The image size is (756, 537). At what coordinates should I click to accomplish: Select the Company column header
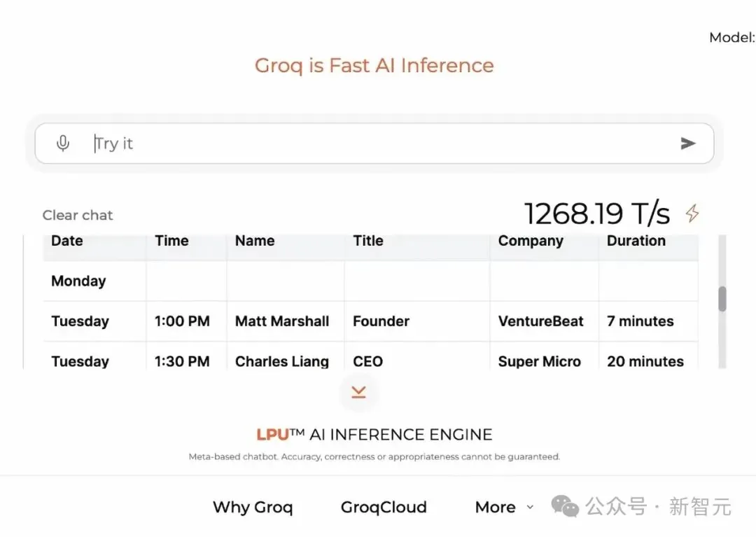click(x=531, y=241)
